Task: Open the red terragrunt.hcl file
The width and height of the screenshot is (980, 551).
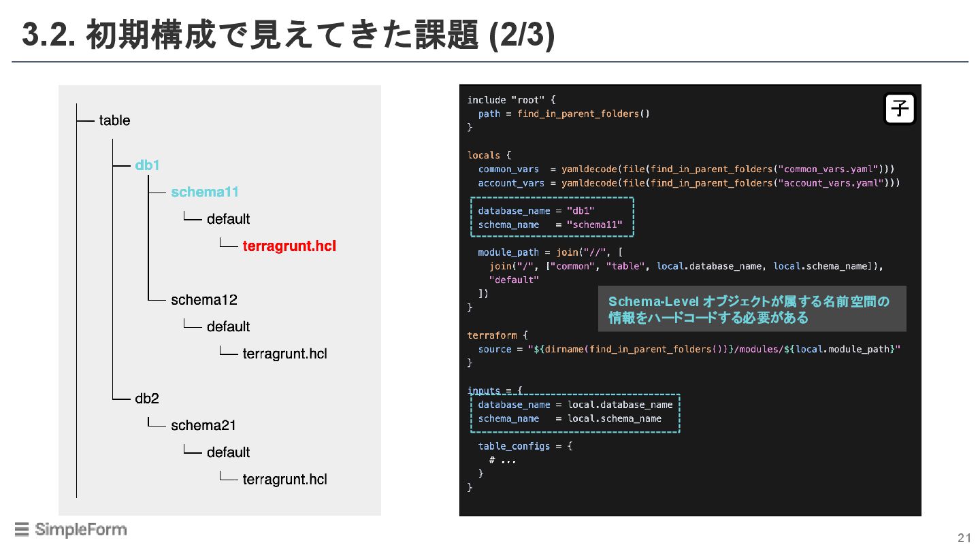Action: [289, 246]
